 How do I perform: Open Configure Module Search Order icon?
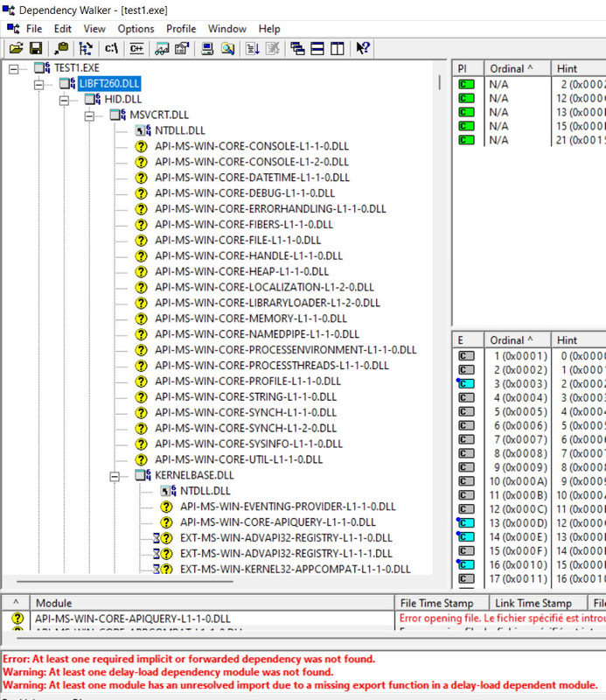point(227,48)
